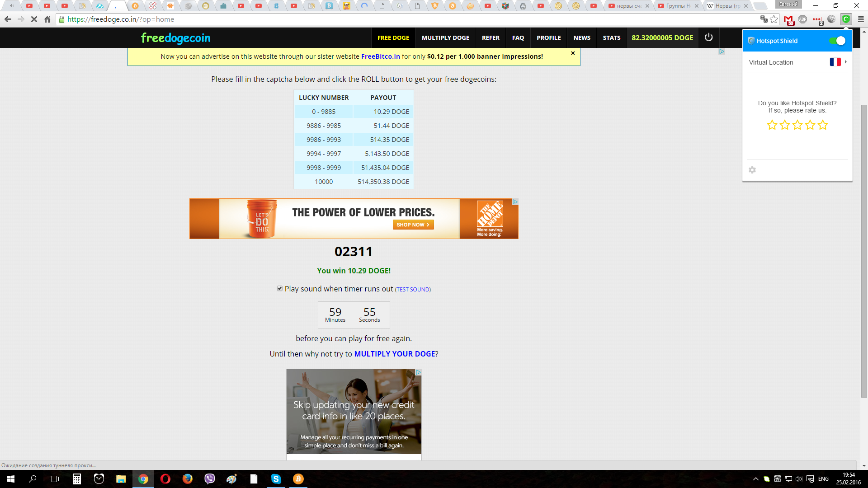868x488 pixels.
Task: Click the credit card info ad image
Action: click(354, 412)
